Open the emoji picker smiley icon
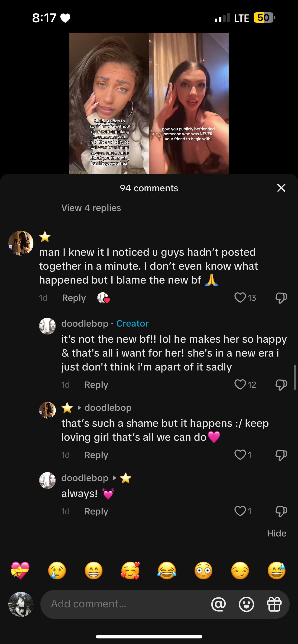The width and height of the screenshot is (298, 644). (x=246, y=604)
